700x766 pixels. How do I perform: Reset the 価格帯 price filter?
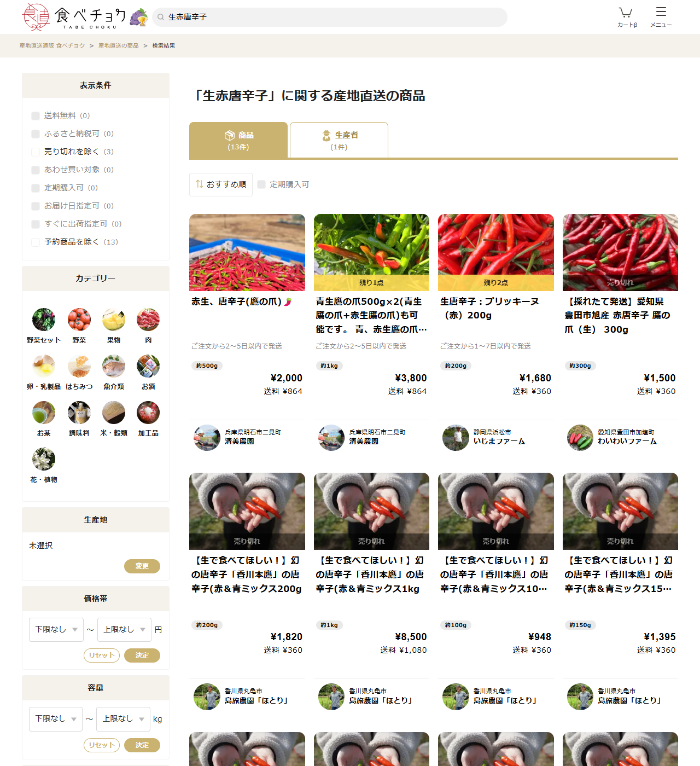102,655
